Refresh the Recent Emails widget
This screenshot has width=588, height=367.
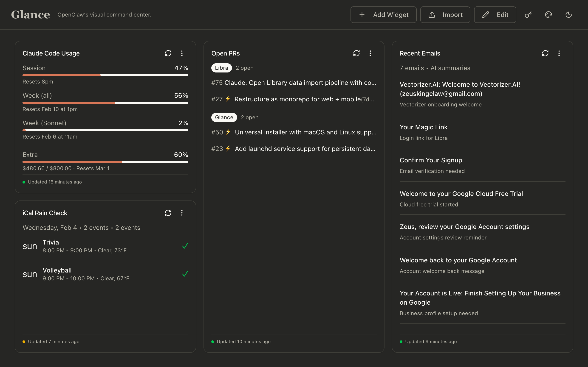coord(545,53)
